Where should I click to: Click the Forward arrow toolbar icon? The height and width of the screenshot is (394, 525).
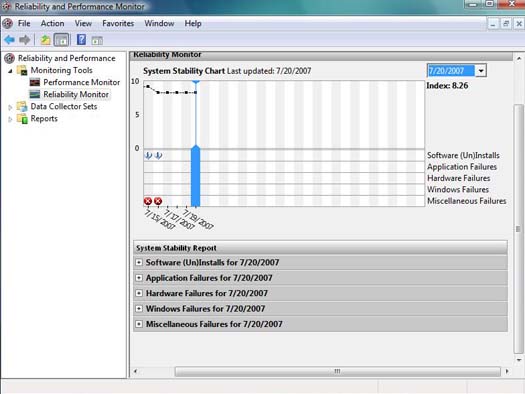tap(24, 40)
